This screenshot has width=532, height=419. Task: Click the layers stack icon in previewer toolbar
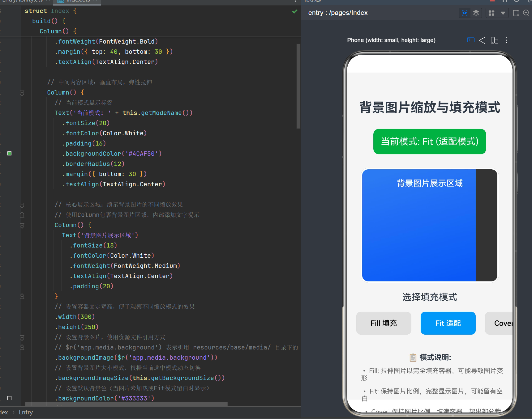476,13
